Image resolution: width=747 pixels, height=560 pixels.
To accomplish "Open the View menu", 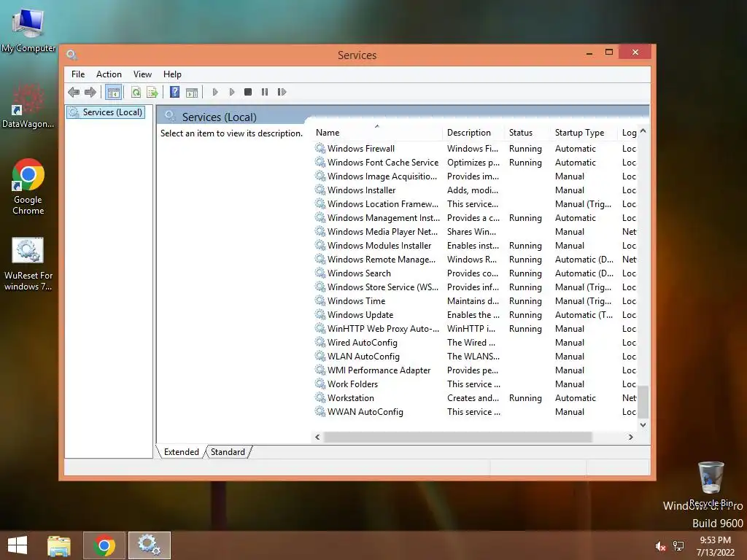I will click(x=142, y=74).
